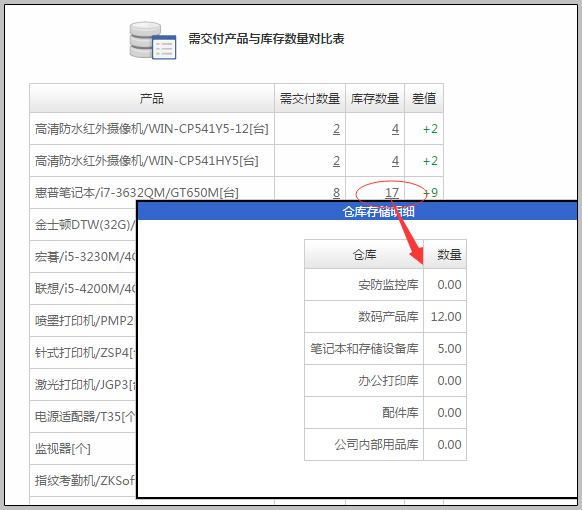The height and width of the screenshot is (510, 582).
Task: Click required quantity 2 for WIN-CP541Y5-12
Action: (336, 129)
